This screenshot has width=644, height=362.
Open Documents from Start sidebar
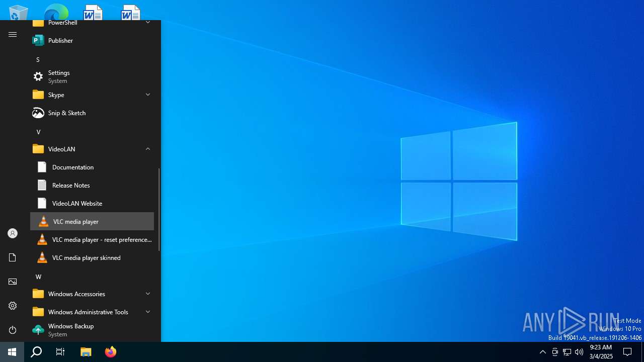13,257
